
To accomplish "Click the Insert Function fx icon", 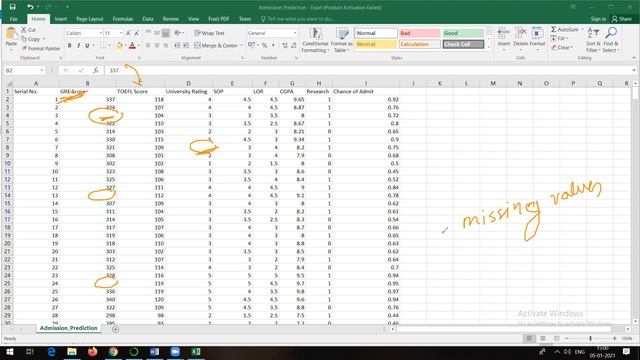I will point(96,70).
